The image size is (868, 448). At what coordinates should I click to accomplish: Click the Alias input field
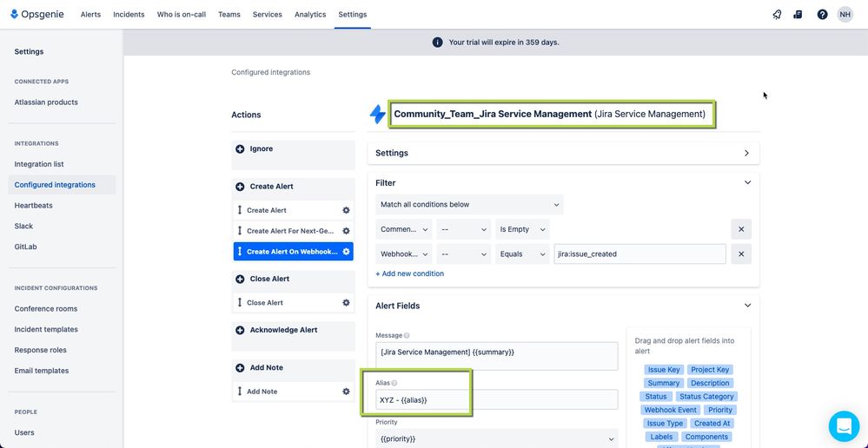496,400
